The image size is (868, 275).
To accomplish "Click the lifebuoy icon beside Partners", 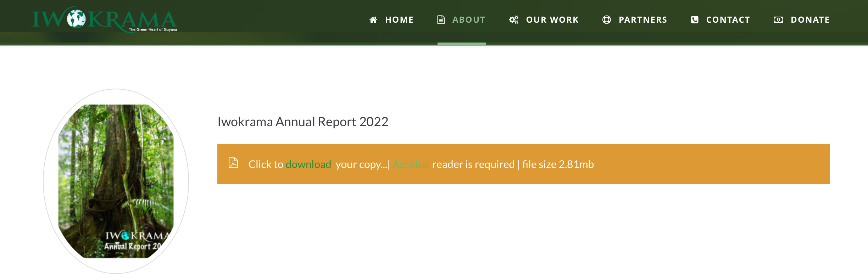I will point(607,20).
